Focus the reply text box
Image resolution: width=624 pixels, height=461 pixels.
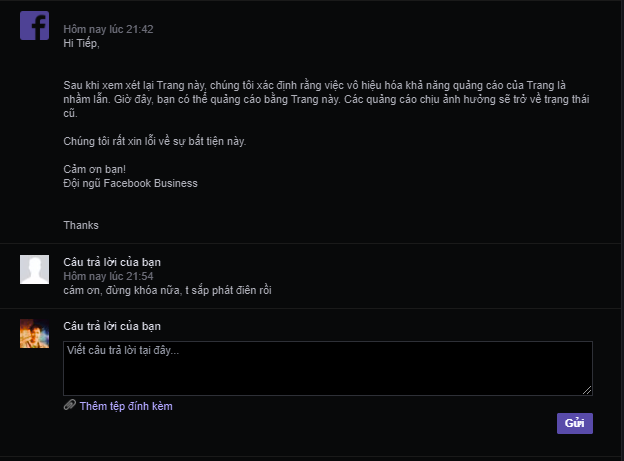[x=327, y=368]
